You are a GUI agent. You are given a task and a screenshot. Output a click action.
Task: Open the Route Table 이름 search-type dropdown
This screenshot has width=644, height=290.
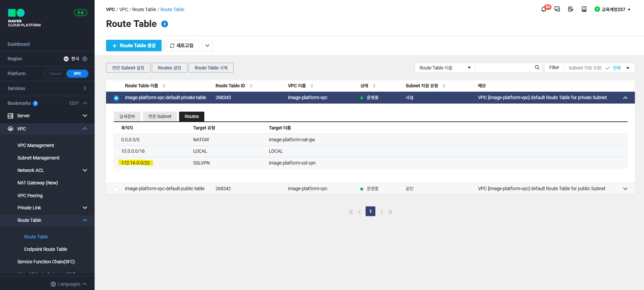coord(445,68)
